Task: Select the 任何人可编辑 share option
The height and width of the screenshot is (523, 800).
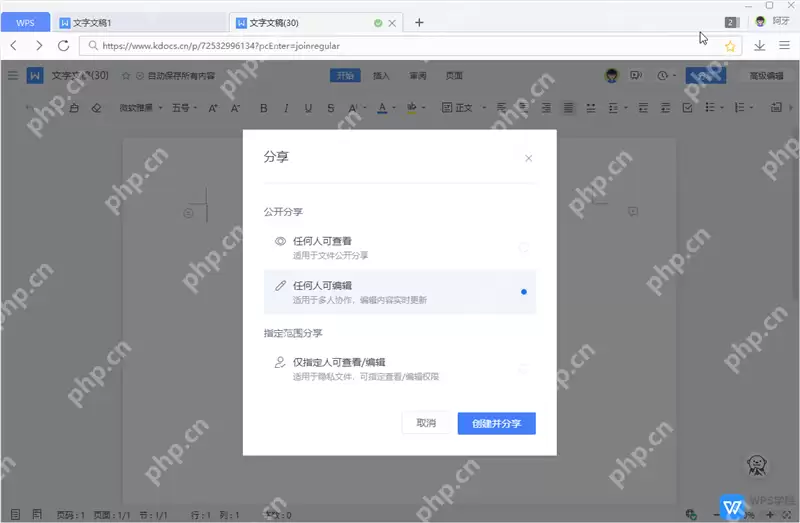Action: click(x=399, y=292)
